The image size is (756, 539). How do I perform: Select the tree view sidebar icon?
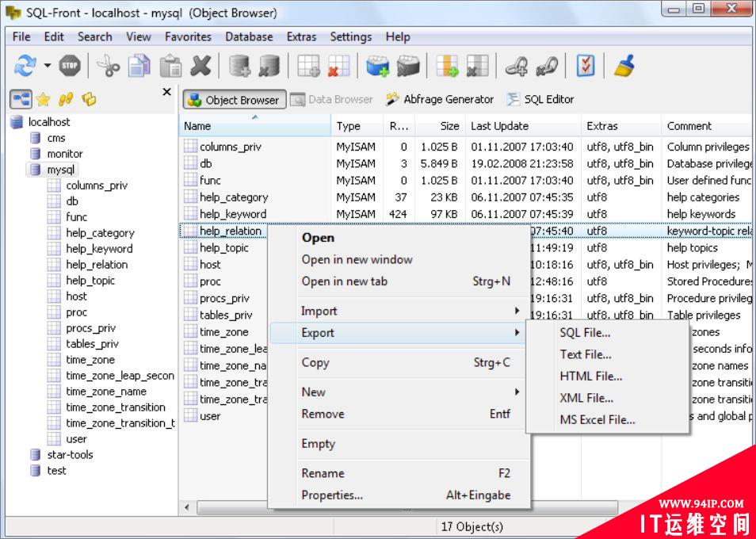[x=21, y=99]
